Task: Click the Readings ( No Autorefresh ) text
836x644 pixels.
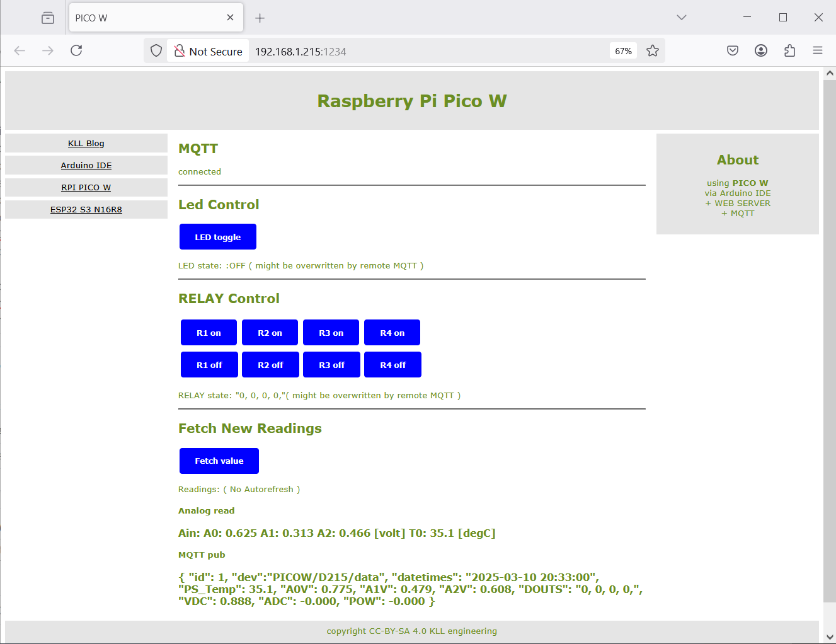Action: (239, 490)
